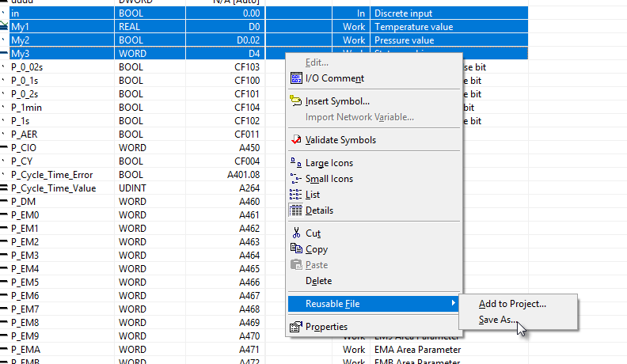Viewport: 627px width, 364px height.
Task: Click the P_Cycle_Time_Value symbol name
Action: (54, 188)
